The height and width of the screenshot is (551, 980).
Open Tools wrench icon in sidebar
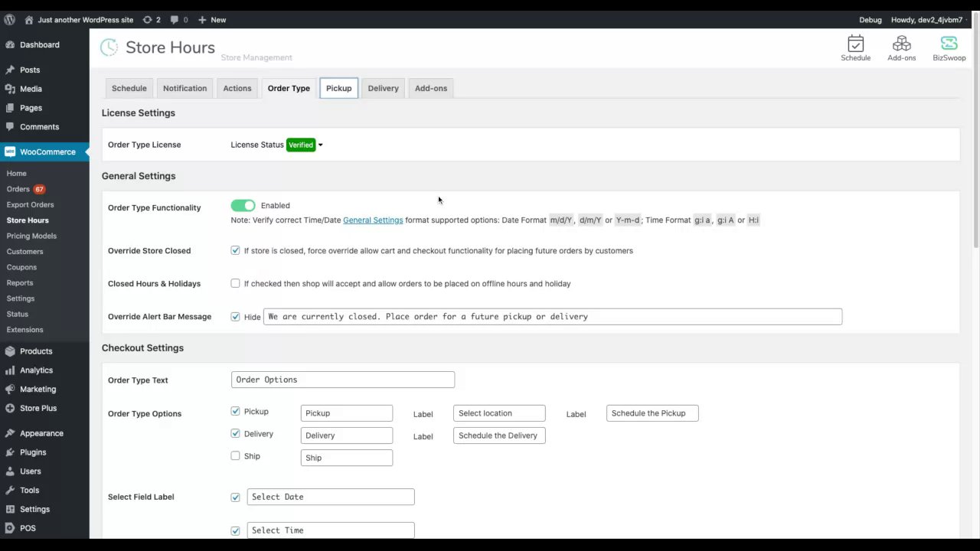(x=10, y=491)
